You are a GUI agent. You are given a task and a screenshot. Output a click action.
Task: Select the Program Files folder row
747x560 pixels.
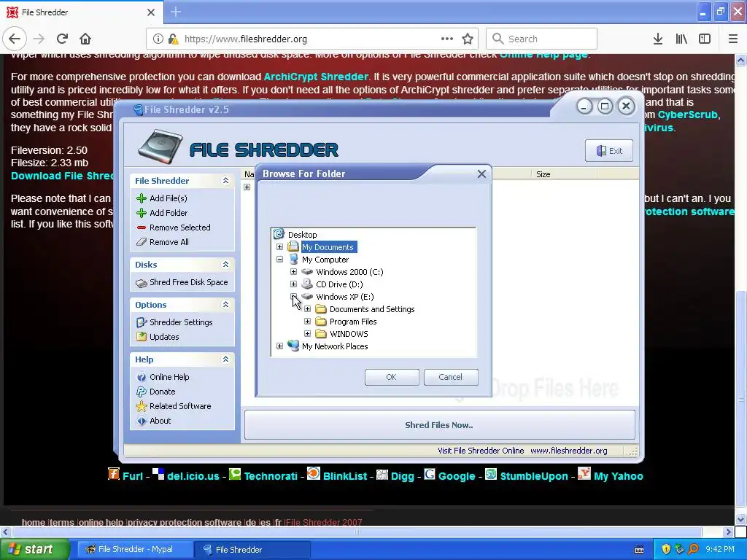click(353, 322)
